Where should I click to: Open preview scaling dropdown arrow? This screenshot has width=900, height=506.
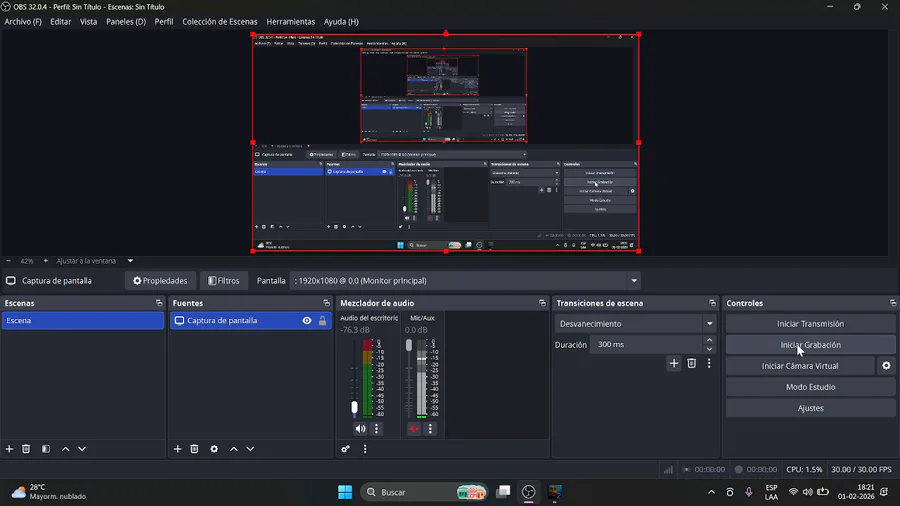(130, 260)
